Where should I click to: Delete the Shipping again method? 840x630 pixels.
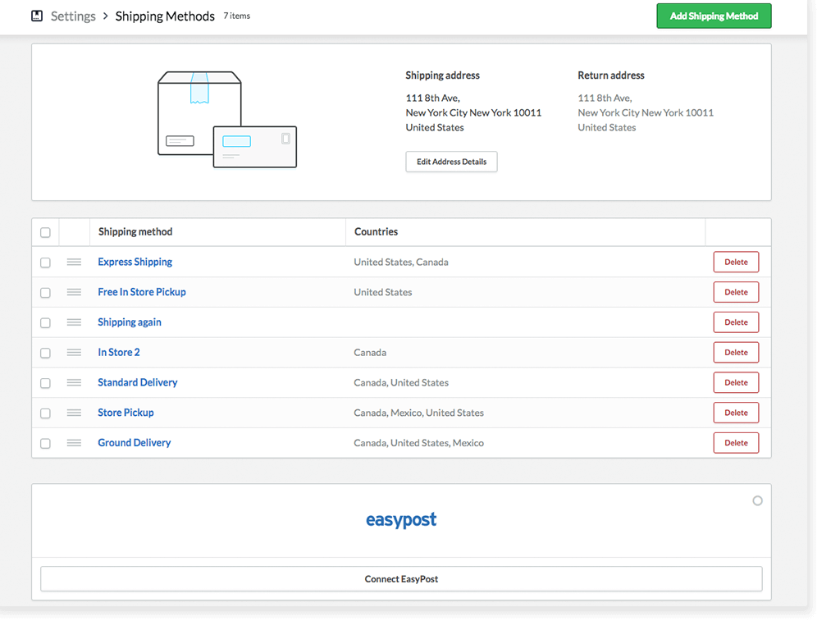tap(736, 322)
